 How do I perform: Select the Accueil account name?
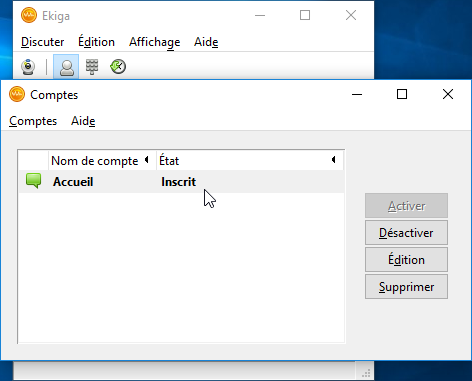[x=73, y=182]
